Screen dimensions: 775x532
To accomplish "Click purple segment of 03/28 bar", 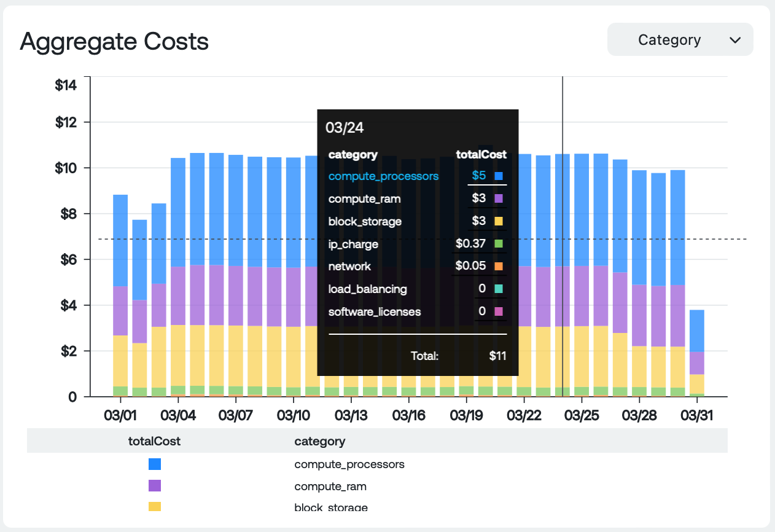I will click(x=639, y=315).
